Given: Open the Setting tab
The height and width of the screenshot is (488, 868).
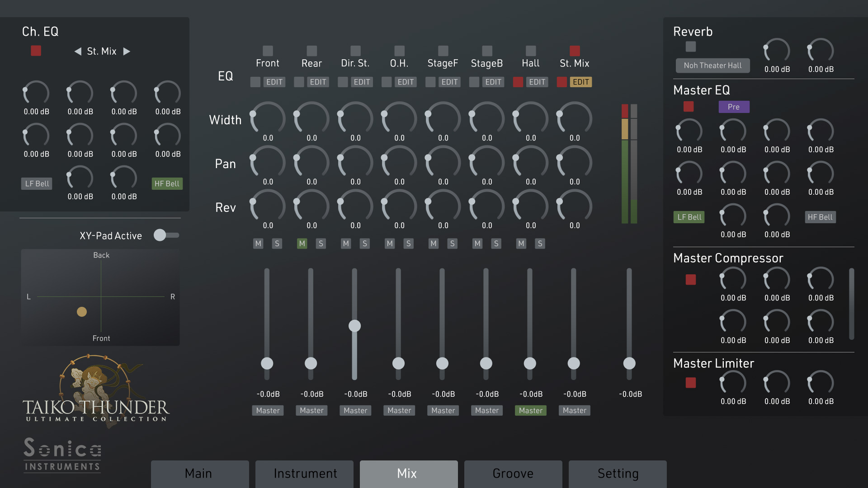Looking at the screenshot, I should point(618,474).
